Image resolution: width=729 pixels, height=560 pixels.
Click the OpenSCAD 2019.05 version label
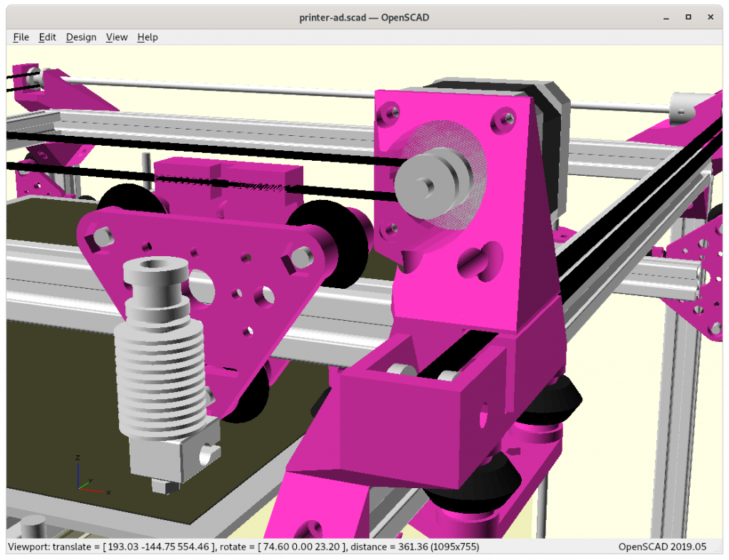[x=662, y=546]
